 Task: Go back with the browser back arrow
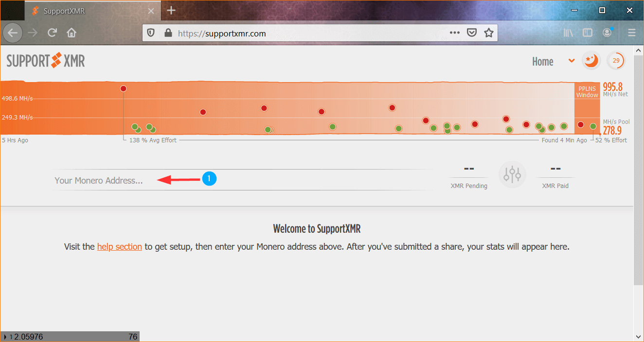tap(13, 33)
